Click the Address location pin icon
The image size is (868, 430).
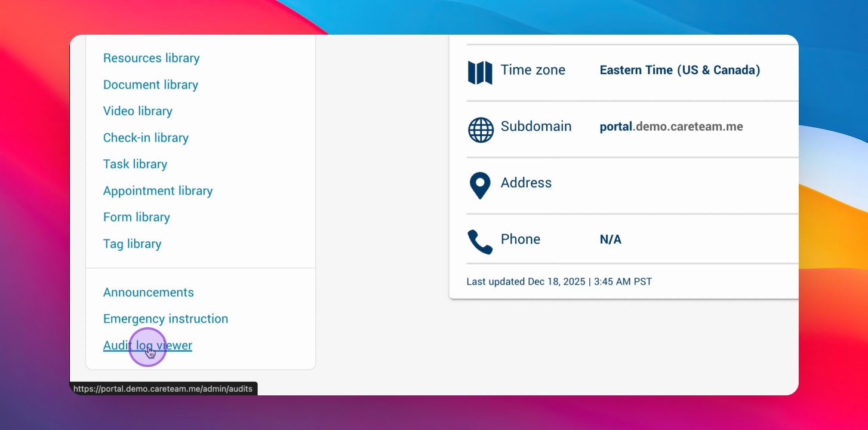(x=480, y=186)
